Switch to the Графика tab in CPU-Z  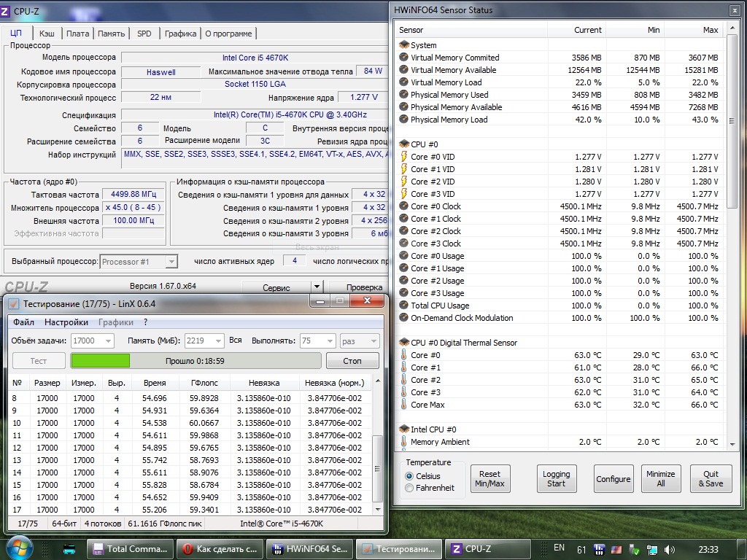pyautogui.click(x=181, y=34)
